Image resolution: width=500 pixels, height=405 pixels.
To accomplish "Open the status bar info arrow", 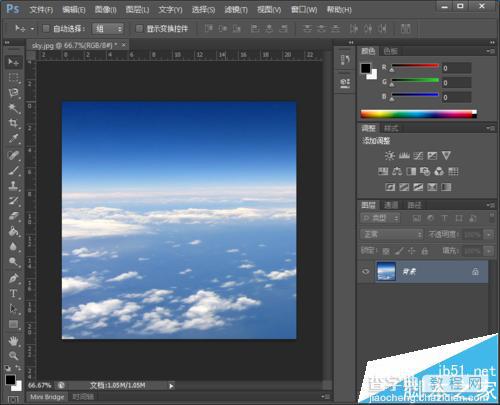I will pyautogui.click(x=171, y=386).
